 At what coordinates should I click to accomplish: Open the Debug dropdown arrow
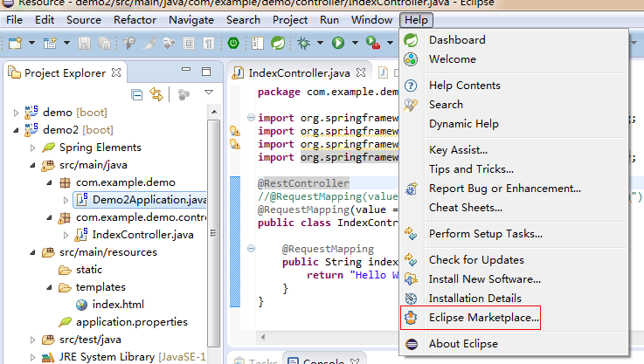(x=320, y=43)
